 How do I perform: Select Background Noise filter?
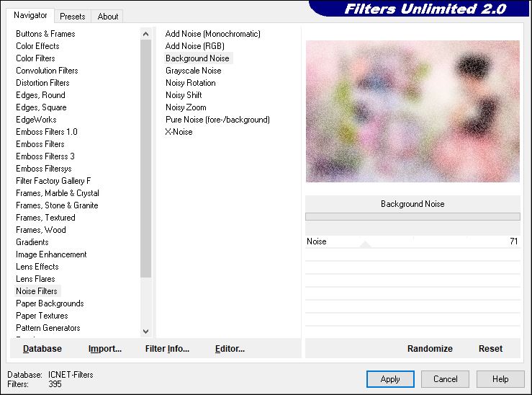pos(197,58)
